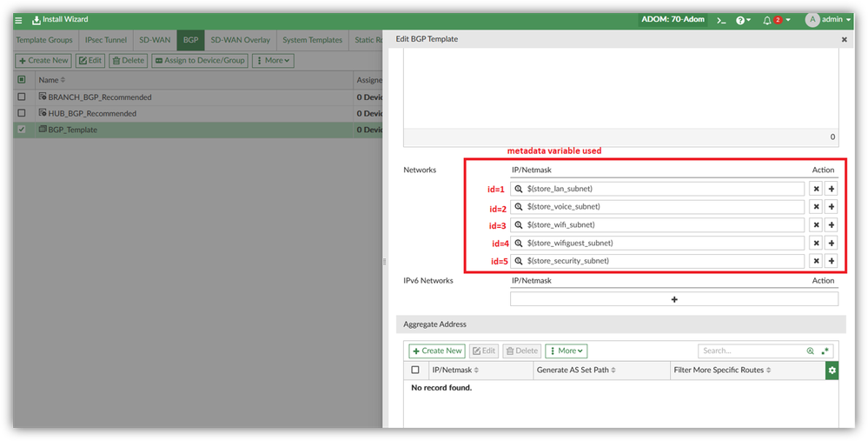Image resolution: width=868 pixels, height=441 pixels.
Task: Click Delete in the template toolbar
Action: tap(129, 60)
